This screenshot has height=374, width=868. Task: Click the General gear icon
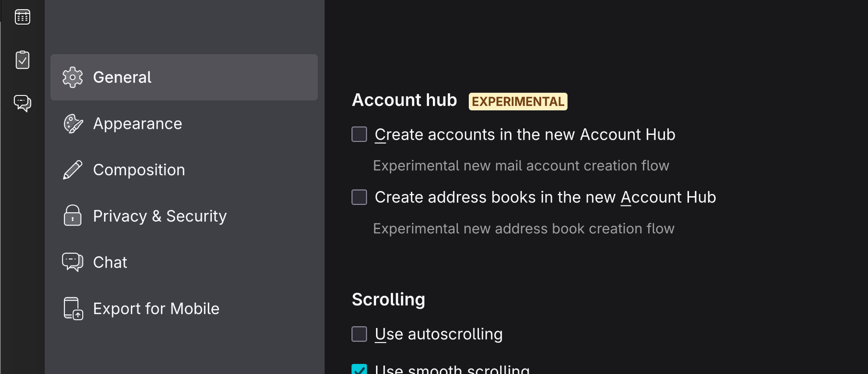coord(73,78)
